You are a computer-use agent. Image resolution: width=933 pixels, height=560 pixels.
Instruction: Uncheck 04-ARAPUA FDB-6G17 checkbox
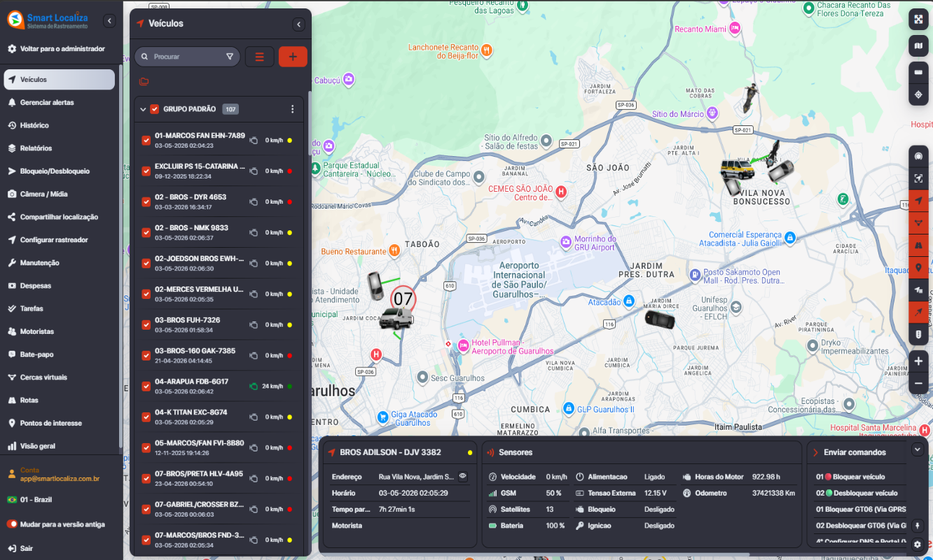coord(146,386)
